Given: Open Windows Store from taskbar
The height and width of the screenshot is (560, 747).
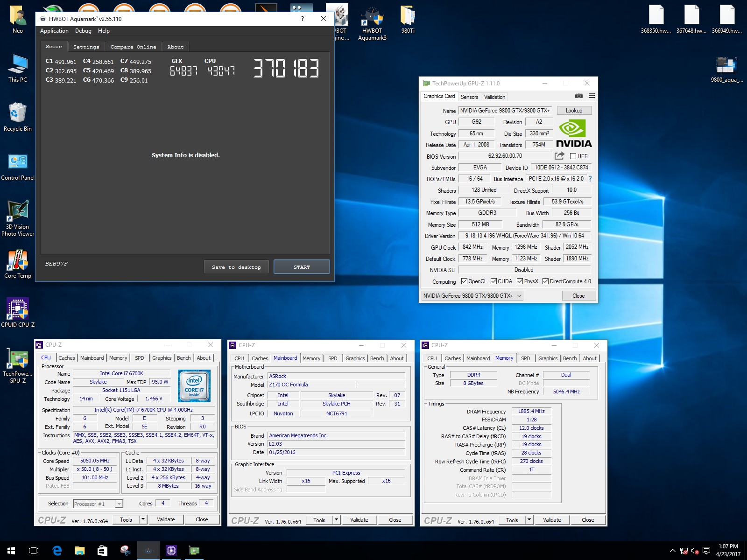Looking at the screenshot, I should (x=102, y=551).
